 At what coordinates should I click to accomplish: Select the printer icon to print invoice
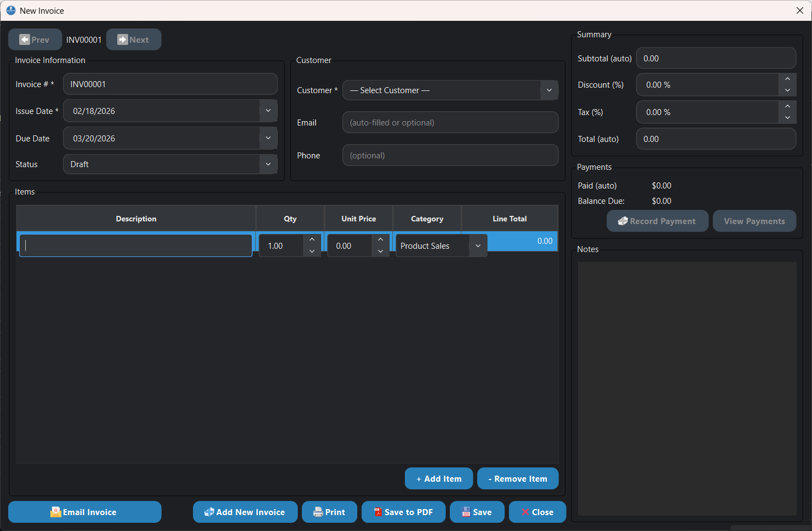(318, 512)
